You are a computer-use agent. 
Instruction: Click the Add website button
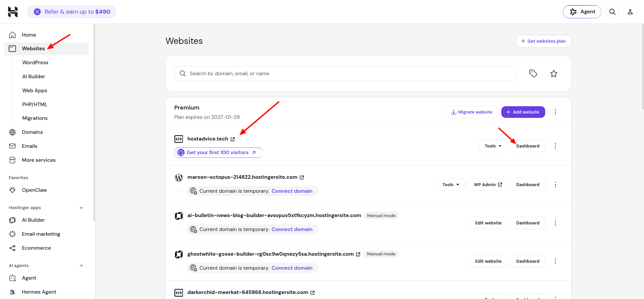(x=523, y=112)
